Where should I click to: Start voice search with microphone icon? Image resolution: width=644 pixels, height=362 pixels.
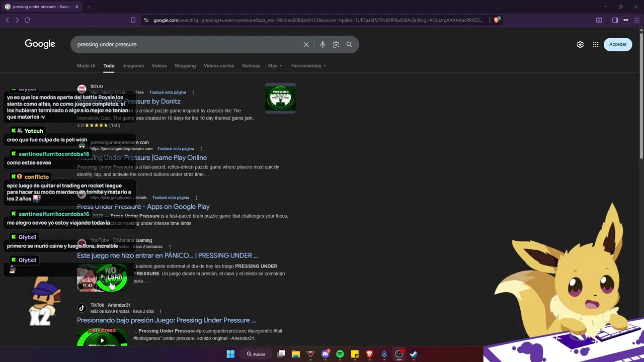coord(323,44)
